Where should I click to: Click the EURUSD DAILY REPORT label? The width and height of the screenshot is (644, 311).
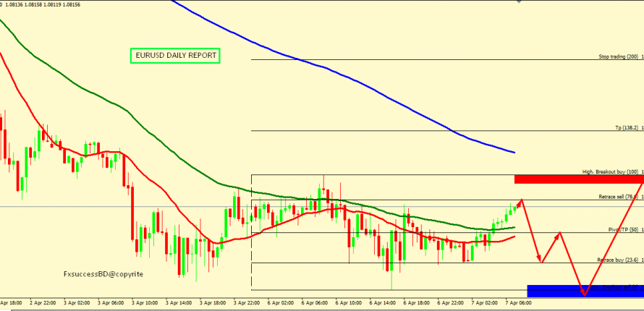tap(174, 56)
